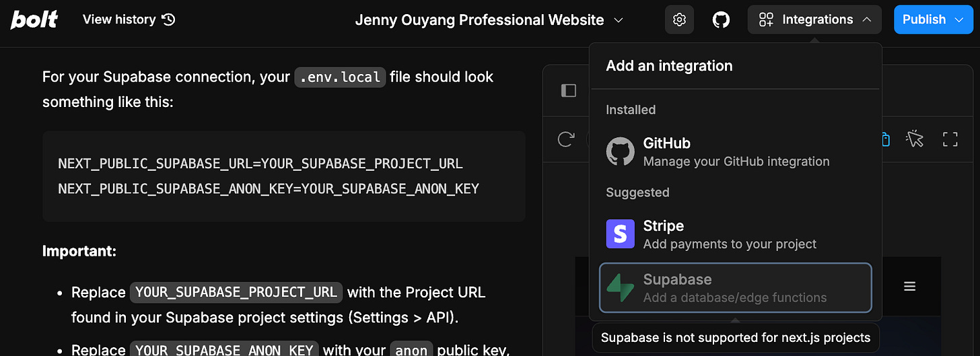Viewport: 980px width, 356px height.
Task: Select Supabase integration entry
Action: [x=735, y=287]
